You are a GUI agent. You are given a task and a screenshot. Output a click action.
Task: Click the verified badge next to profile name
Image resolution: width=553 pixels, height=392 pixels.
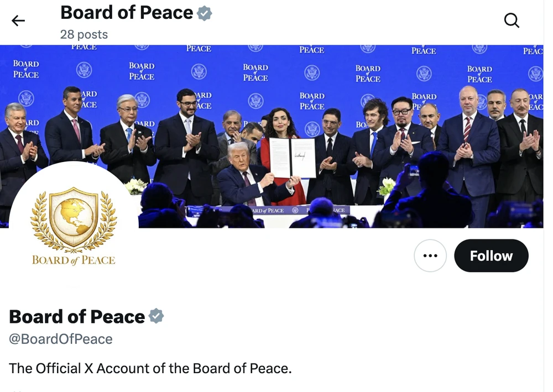pyautogui.click(x=156, y=316)
